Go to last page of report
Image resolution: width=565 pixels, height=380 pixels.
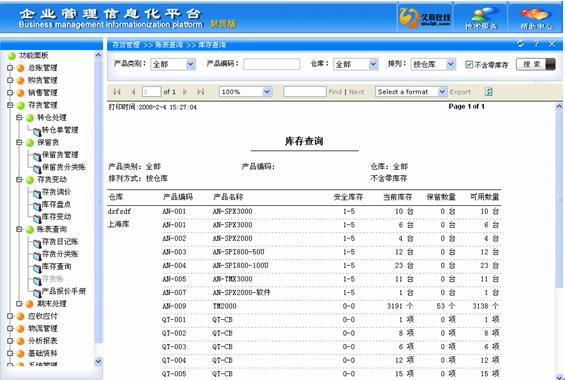pyautogui.click(x=201, y=92)
